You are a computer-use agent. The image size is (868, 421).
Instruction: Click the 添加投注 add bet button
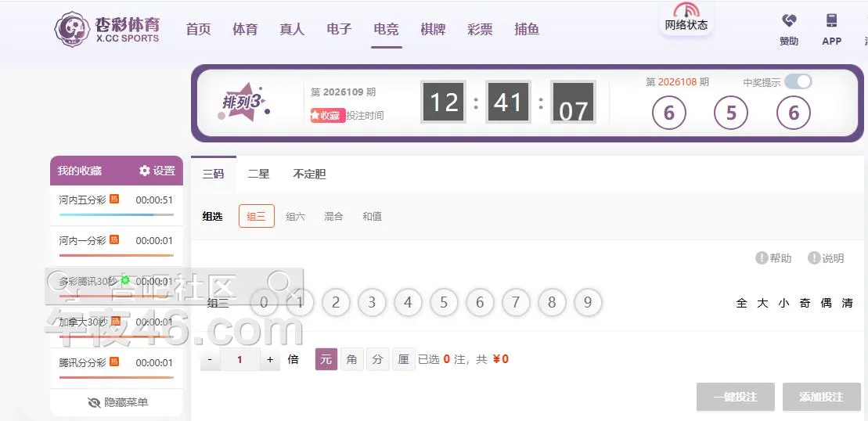tap(821, 397)
